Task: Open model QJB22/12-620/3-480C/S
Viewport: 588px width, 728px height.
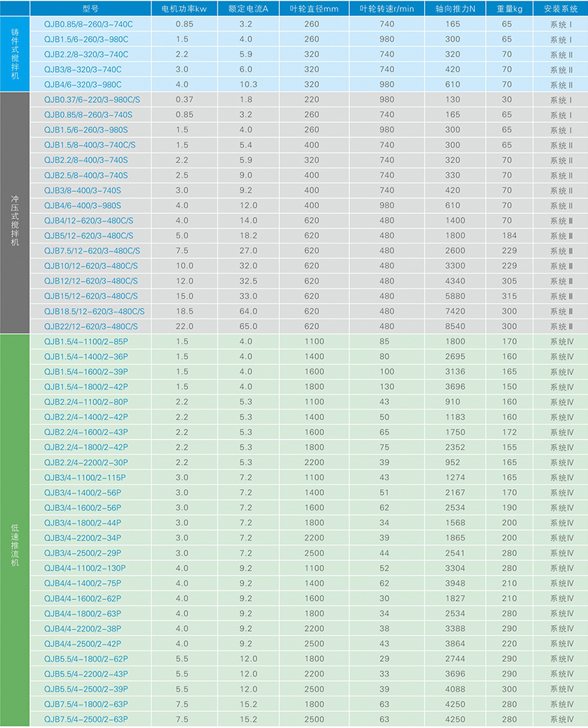Action: coord(90,326)
